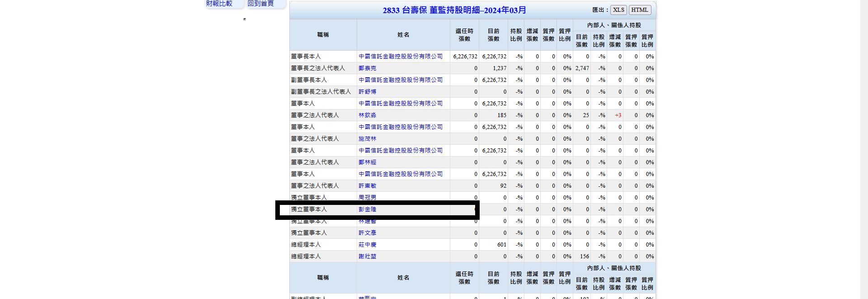This screenshot has height=299, width=868.
Task: Open 謝壯堃 name link
Action: click(367, 256)
